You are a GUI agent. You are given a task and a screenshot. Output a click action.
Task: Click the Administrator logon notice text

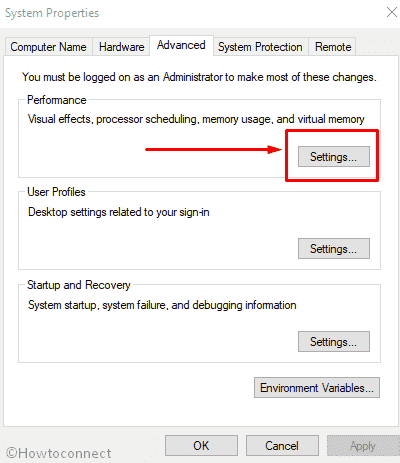coord(199,77)
